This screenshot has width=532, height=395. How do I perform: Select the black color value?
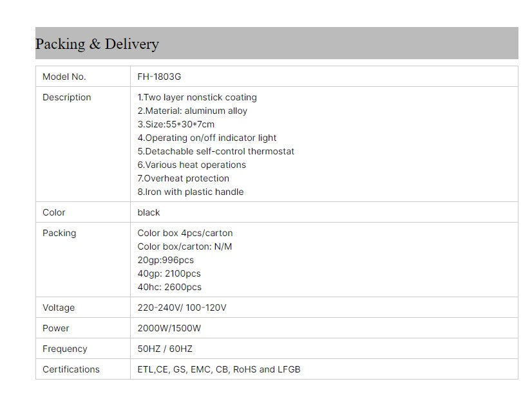(149, 212)
